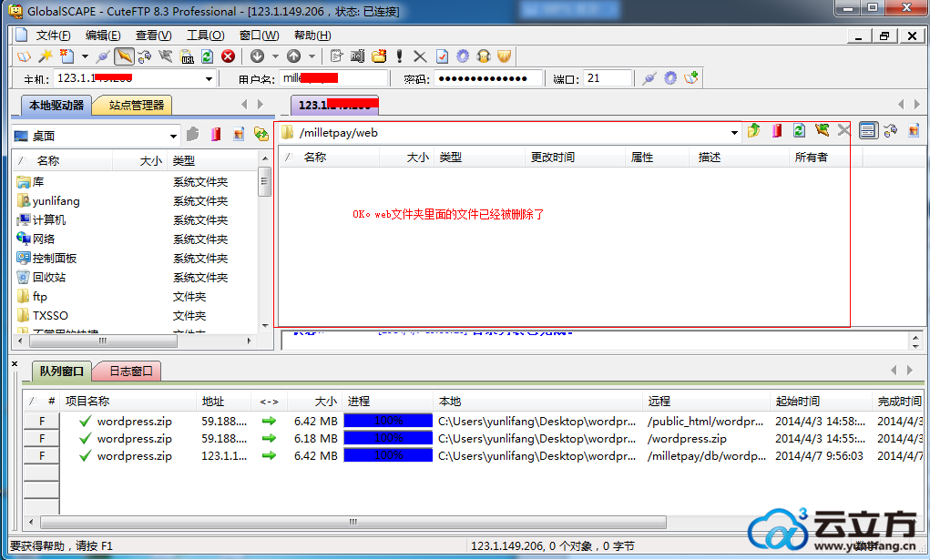
Task: Click the 100% progress bar of /wordpress.zip row
Action: coord(388,438)
